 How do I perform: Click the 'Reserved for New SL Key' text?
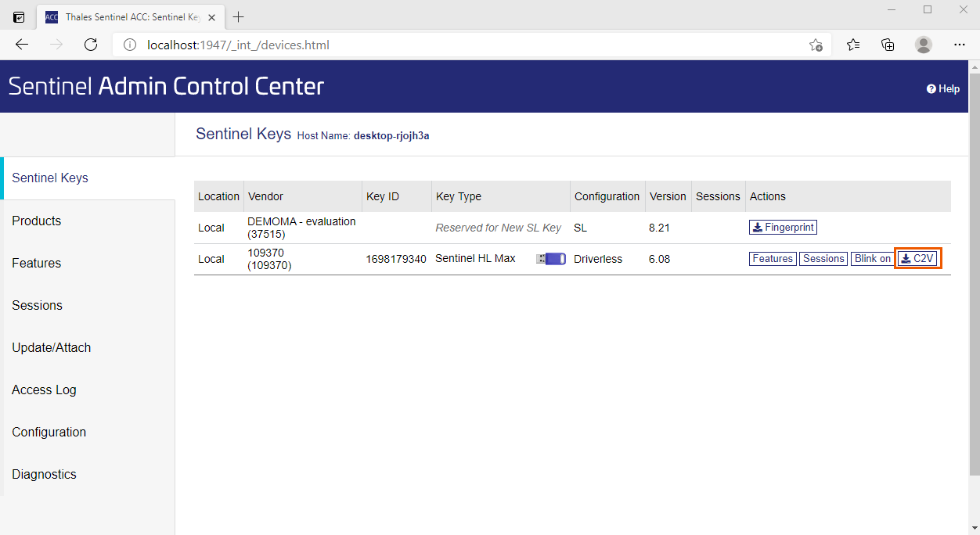coord(499,228)
